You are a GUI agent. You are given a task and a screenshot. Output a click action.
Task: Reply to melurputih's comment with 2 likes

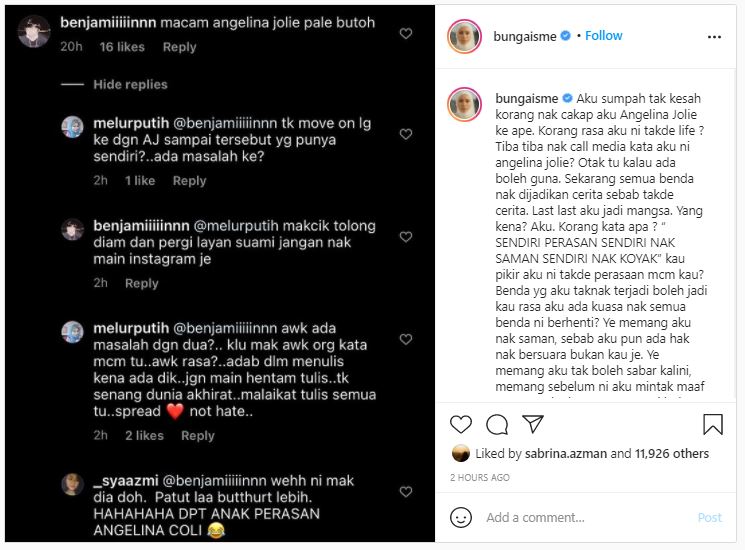[198, 436]
